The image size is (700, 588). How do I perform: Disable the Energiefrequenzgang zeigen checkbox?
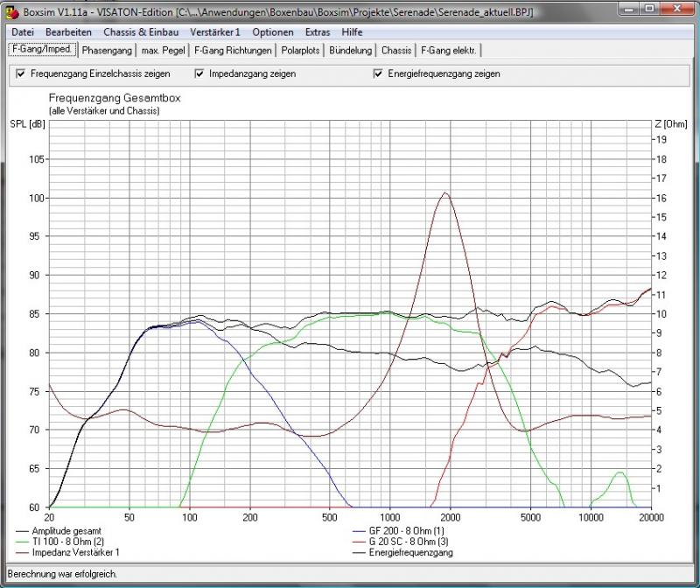pos(378,74)
